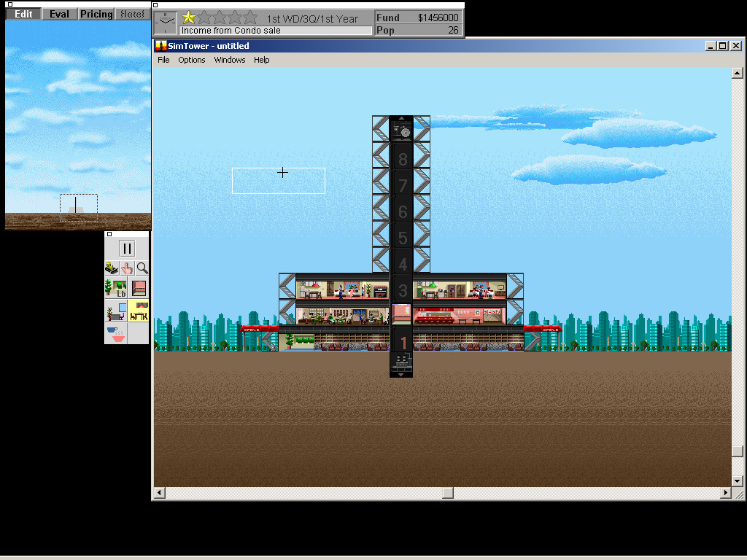Click floor number 5 on the elevator shaft
The image size is (747, 560).
point(403,238)
